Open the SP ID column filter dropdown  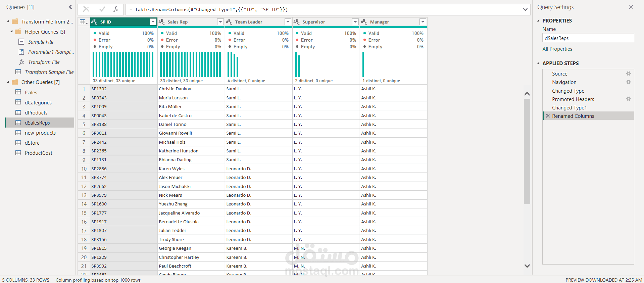[153, 22]
